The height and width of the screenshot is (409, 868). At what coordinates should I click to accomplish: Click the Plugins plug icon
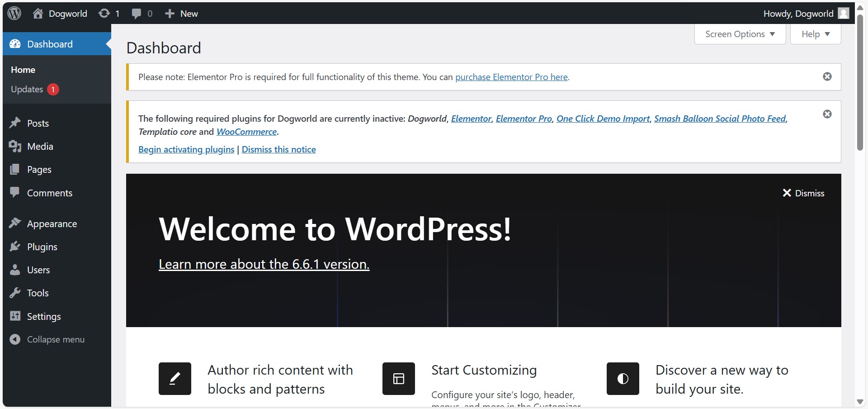coord(15,246)
